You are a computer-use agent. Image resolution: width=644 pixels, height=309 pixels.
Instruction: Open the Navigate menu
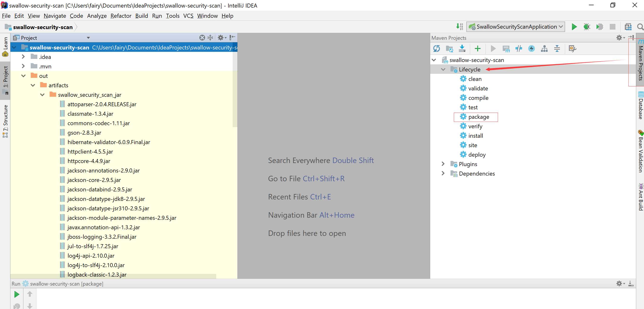(55, 16)
